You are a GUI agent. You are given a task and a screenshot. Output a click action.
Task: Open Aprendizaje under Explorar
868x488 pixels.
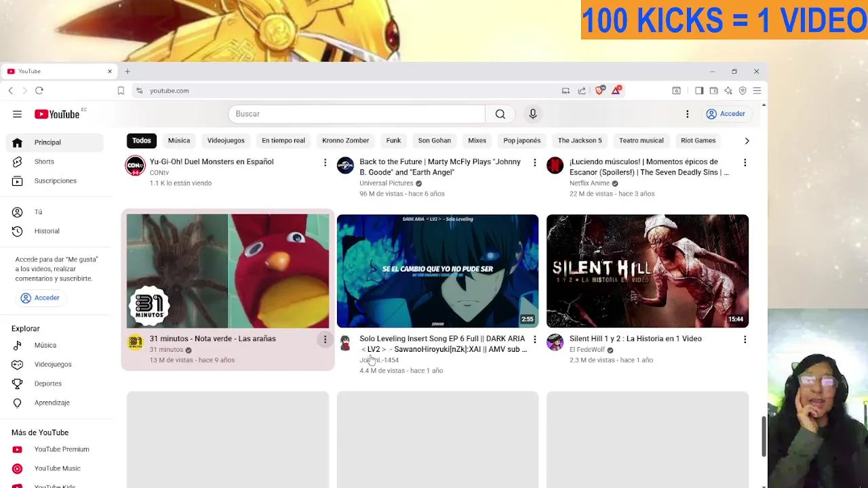pos(55,403)
